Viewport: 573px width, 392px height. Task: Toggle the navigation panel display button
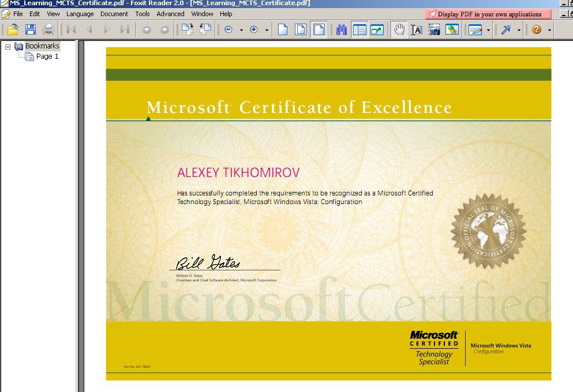(x=359, y=29)
